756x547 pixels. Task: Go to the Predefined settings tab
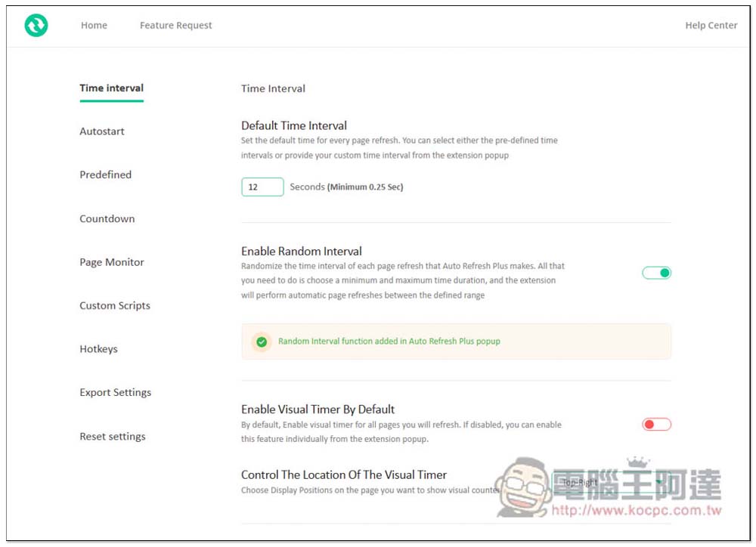click(x=105, y=175)
